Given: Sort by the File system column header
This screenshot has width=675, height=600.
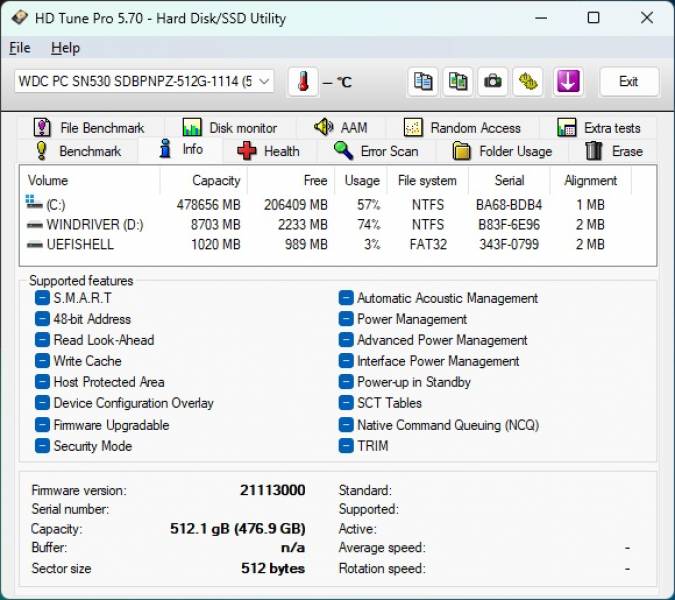Looking at the screenshot, I should [x=427, y=180].
